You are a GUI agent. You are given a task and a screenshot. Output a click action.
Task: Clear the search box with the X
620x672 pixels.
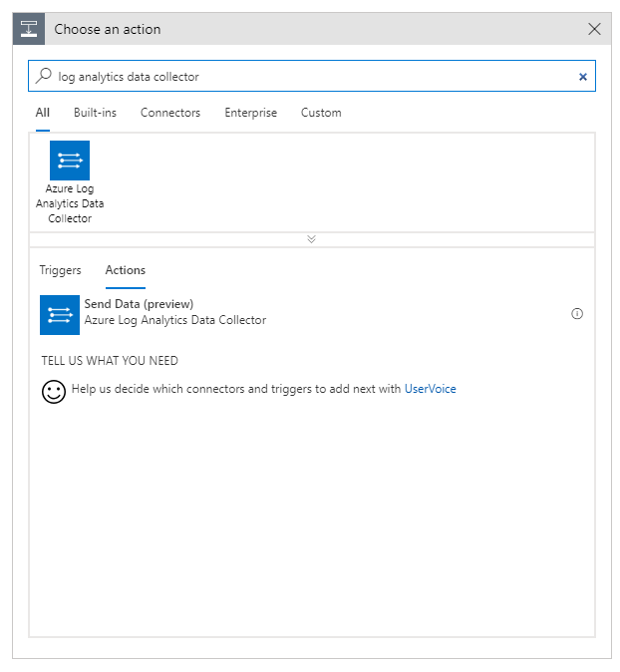[582, 77]
